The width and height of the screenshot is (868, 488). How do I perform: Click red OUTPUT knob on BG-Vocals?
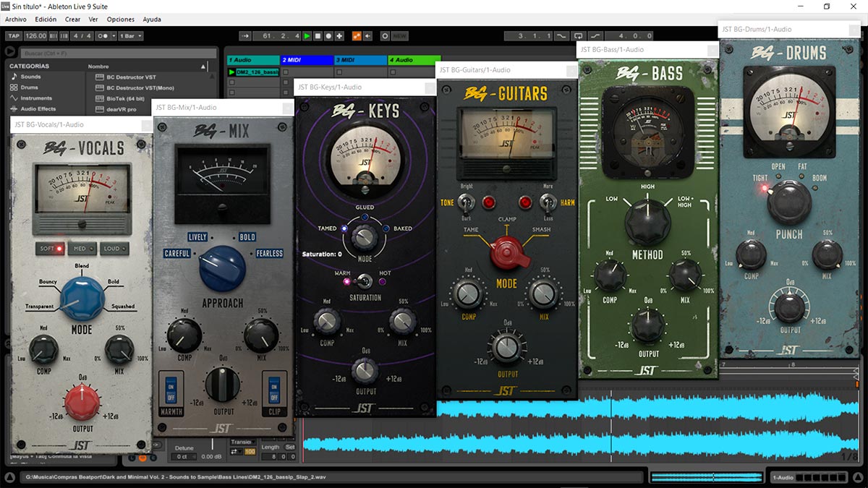[x=82, y=402]
